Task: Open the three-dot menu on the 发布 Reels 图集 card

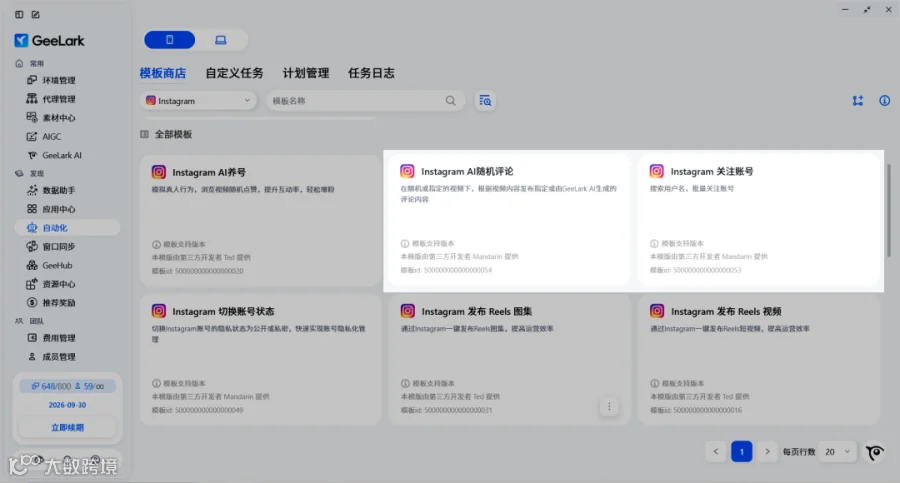Action: 609,407
